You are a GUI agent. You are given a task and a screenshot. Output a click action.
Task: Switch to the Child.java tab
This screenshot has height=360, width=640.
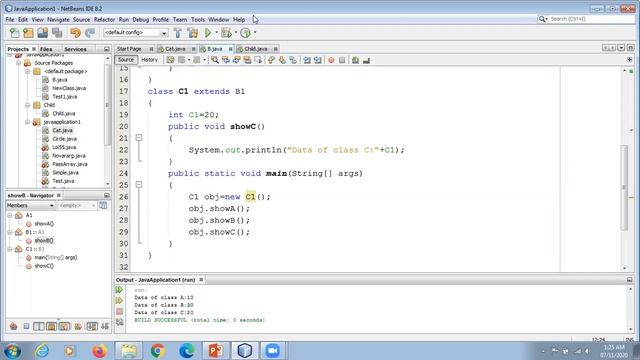pos(256,49)
